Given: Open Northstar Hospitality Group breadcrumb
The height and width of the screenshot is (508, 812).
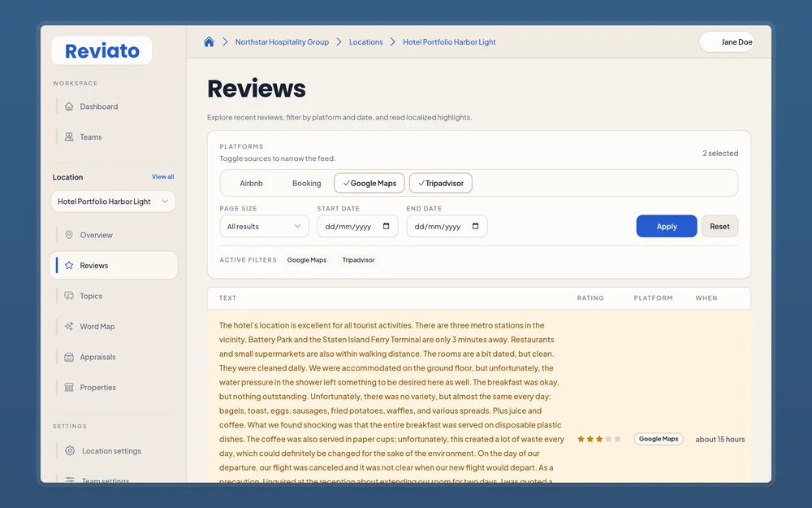Looking at the screenshot, I should [x=282, y=42].
